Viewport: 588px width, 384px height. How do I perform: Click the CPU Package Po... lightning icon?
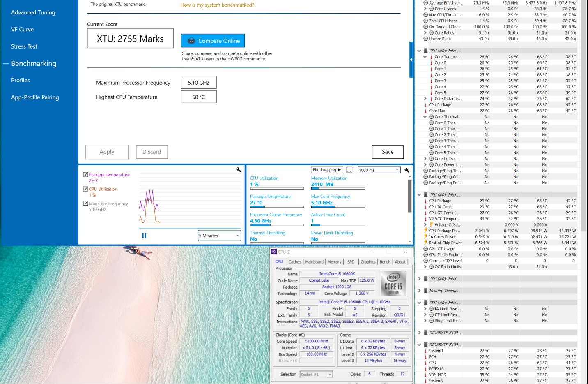point(426,231)
